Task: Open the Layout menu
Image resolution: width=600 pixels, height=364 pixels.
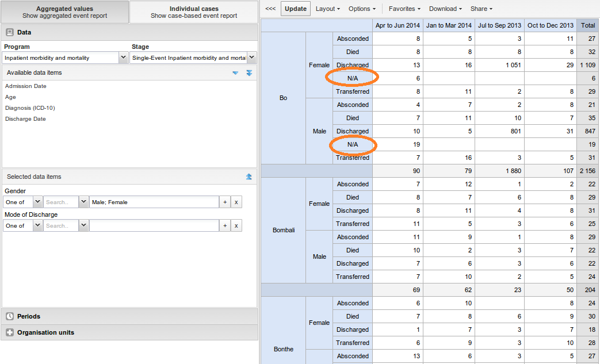Action: pos(327,9)
